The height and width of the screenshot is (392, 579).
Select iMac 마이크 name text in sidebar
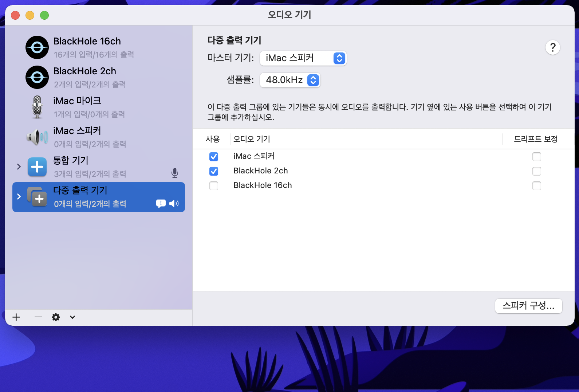click(77, 101)
